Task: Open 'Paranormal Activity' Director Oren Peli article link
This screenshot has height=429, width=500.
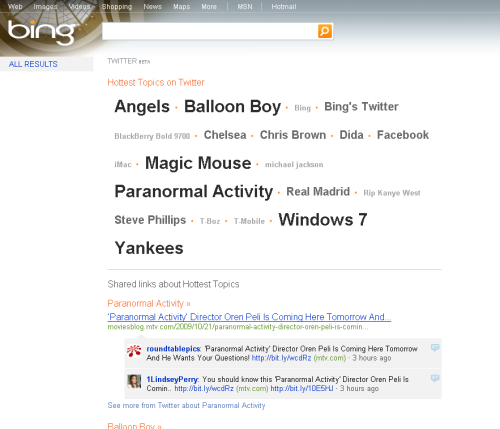Action: pyautogui.click(x=249, y=317)
